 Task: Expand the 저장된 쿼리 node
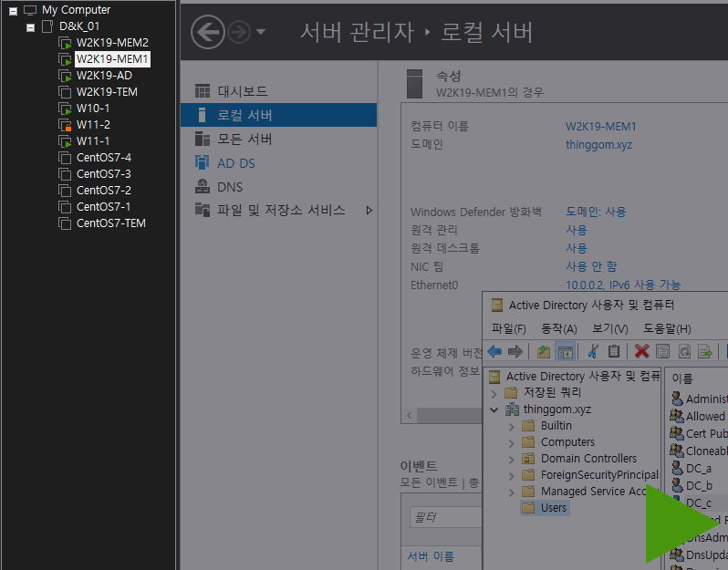(494, 394)
